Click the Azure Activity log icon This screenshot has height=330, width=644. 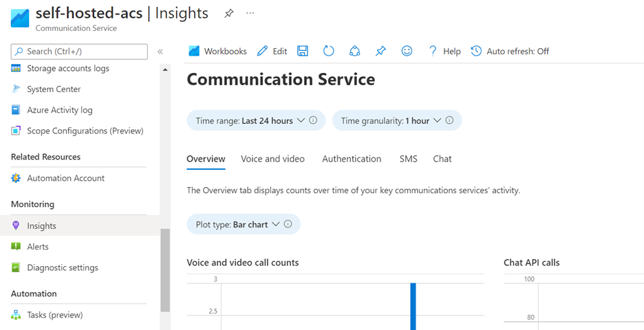tap(16, 110)
